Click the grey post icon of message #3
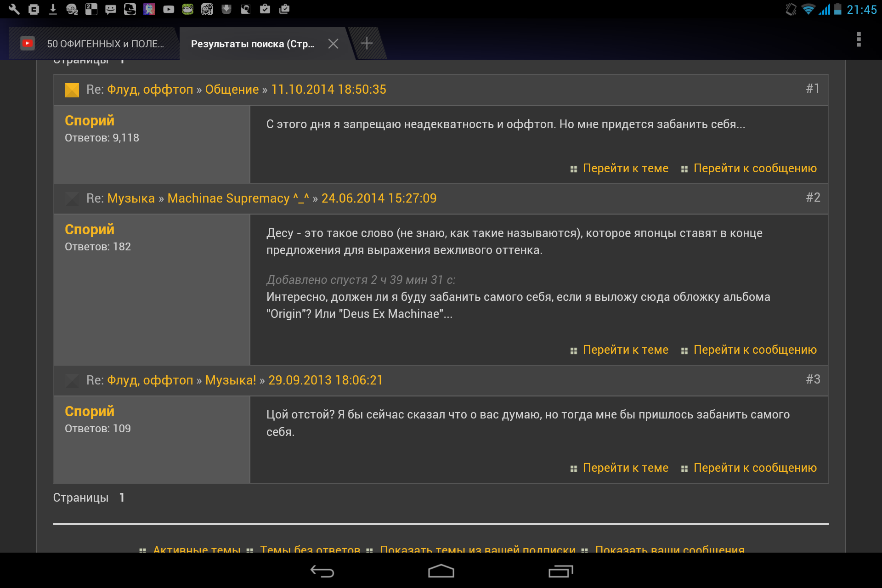The height and width of the screenshot is (588, 882). click(x=72, y=380)
